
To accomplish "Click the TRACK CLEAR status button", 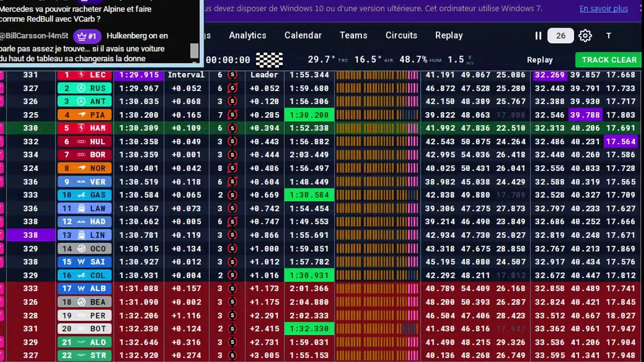I will tap(609, 60).
